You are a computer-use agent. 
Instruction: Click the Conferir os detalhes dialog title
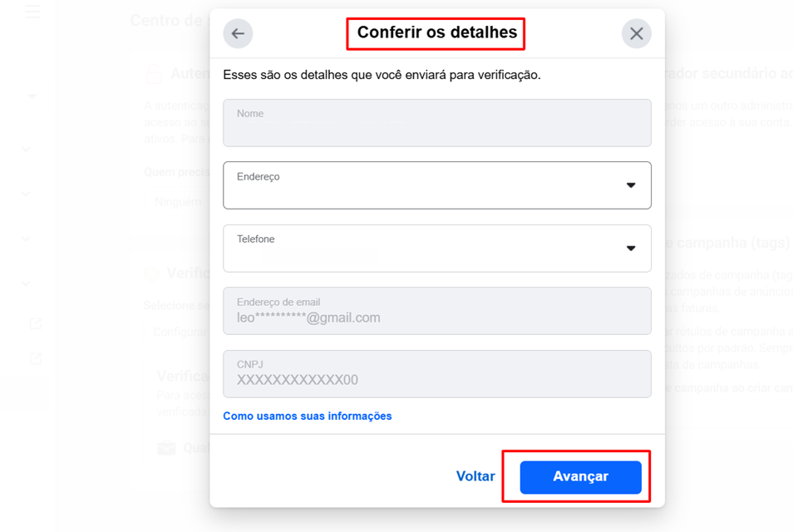[x=436, y=33]
